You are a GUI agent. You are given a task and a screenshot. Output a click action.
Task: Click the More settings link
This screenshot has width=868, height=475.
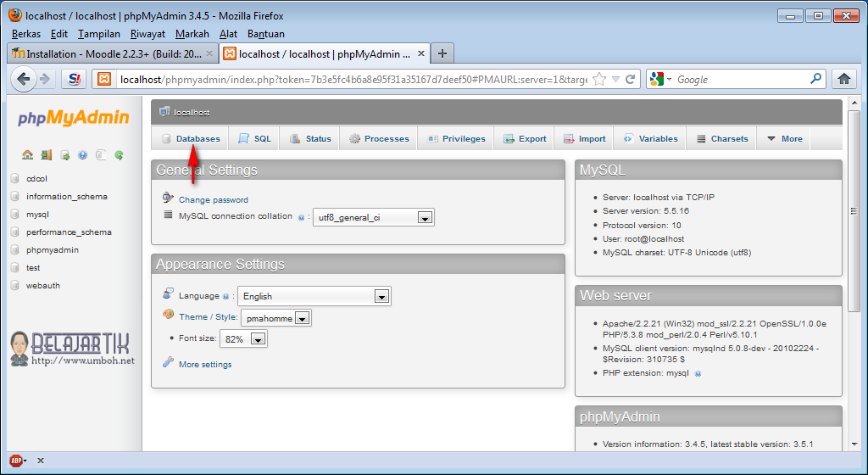pos(205,364)
